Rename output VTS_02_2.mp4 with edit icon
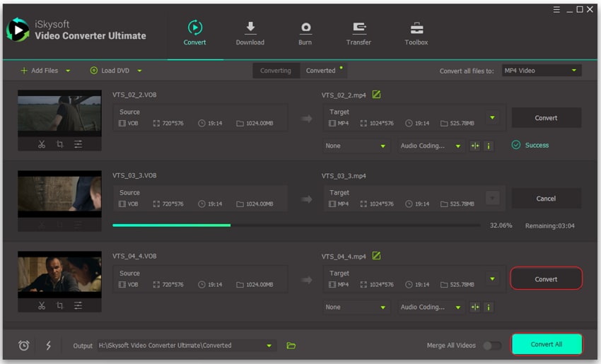Image resolution: width=601 pixels, height=364 pixels. click(x=376, y=94)
